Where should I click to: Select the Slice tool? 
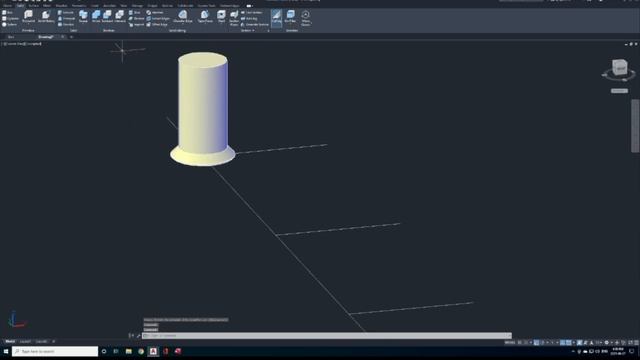coord(135,13)
